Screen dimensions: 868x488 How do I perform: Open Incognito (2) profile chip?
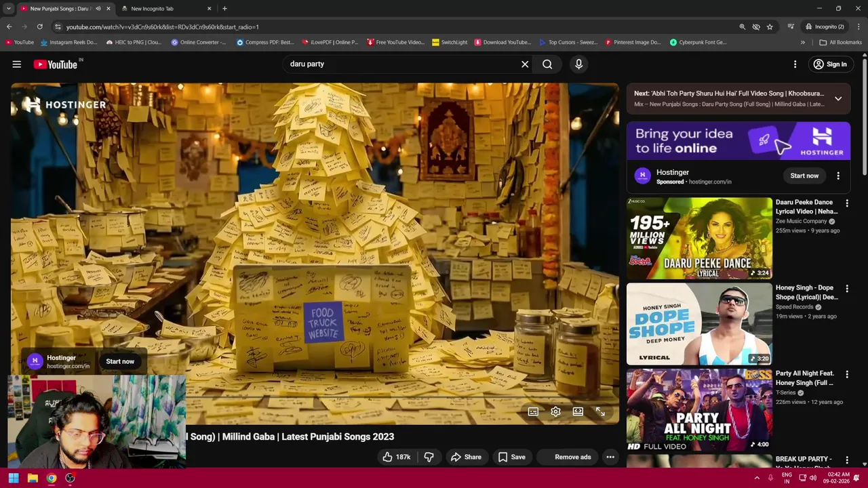[825, 26]
